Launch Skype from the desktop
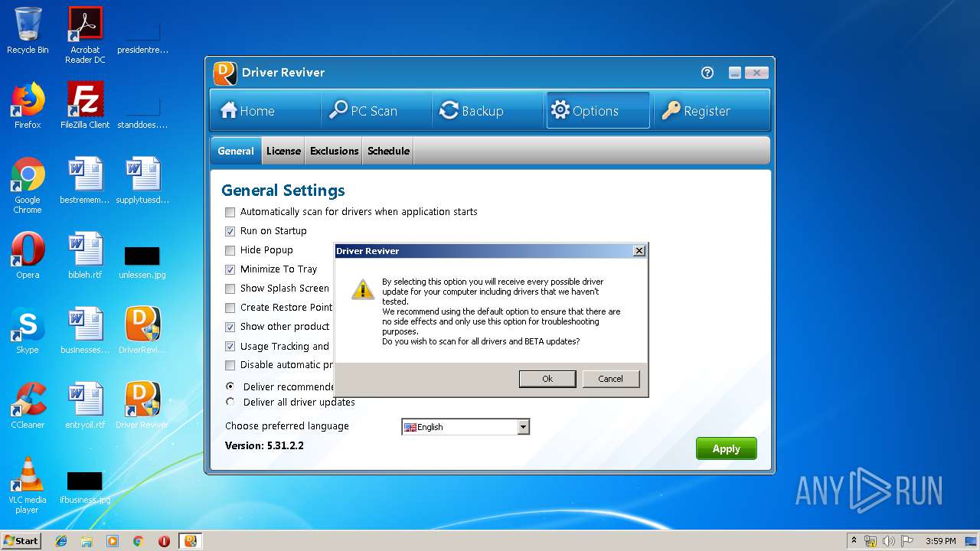 (x=28, y=331)
